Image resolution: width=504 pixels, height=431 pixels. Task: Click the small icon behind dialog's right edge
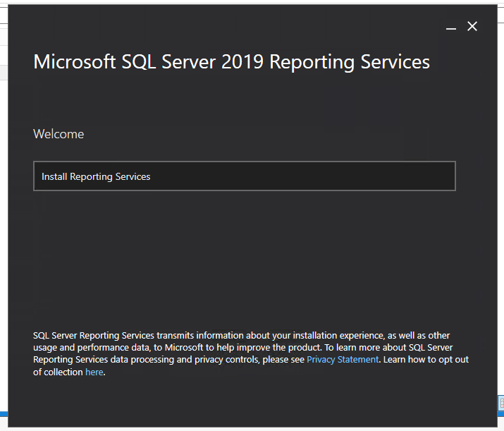[x=500, y=402]
